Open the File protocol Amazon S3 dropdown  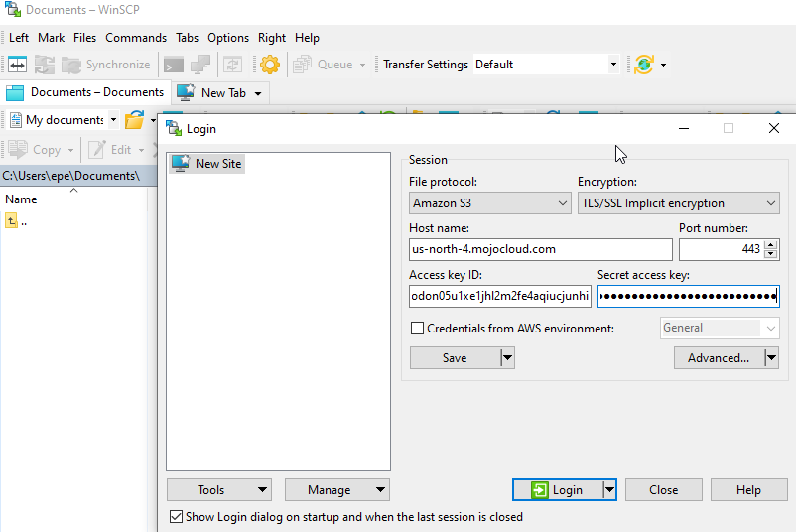tap(490, 203)
